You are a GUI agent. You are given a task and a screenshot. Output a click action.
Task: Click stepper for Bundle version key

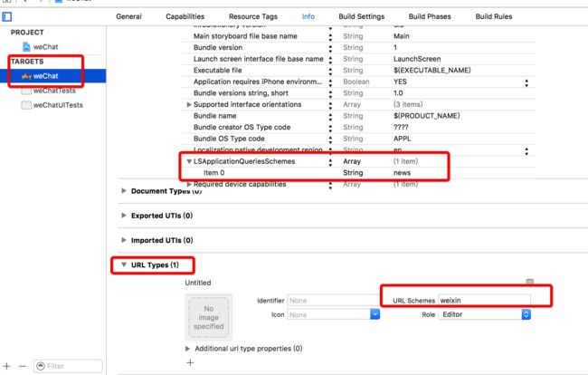pyautogui.click(x=330, y=49)
